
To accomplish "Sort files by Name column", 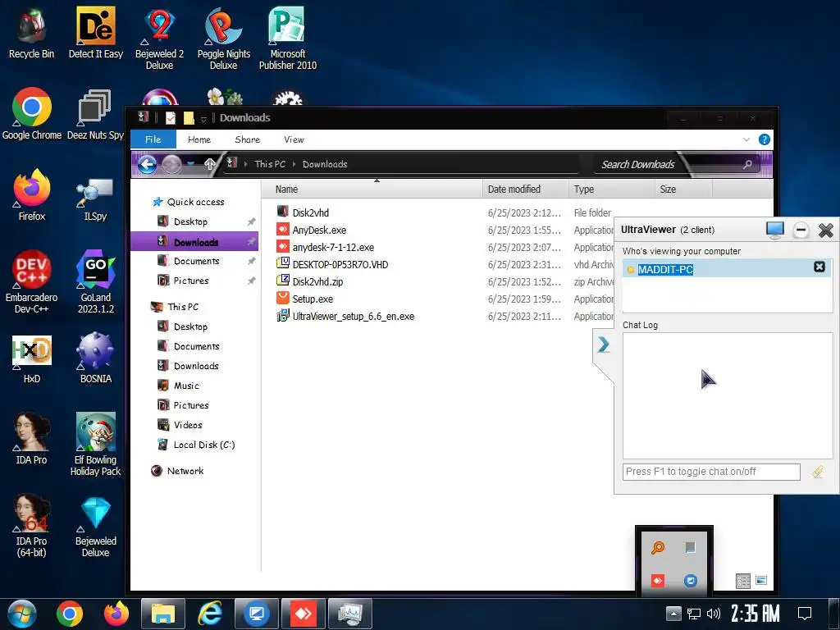I will [373, 189].
